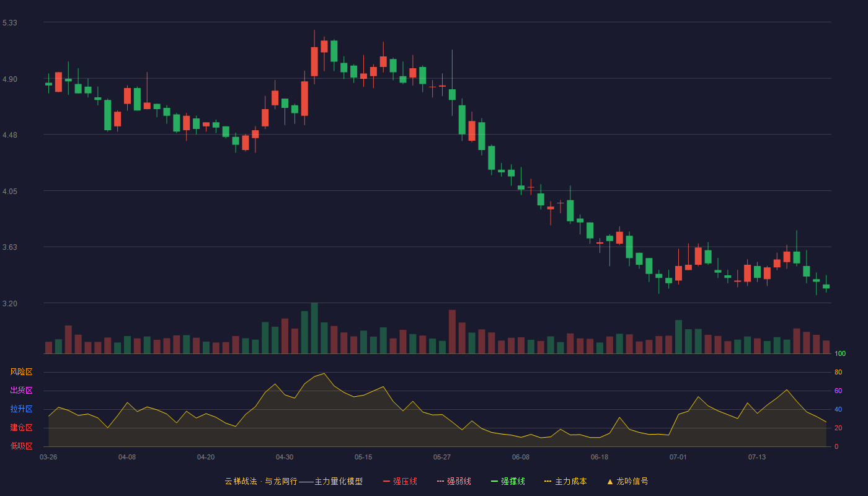The width and height of the screenshot is (868, 496).
Task: Click the green 100 indicator axis value
Action: 840,354
